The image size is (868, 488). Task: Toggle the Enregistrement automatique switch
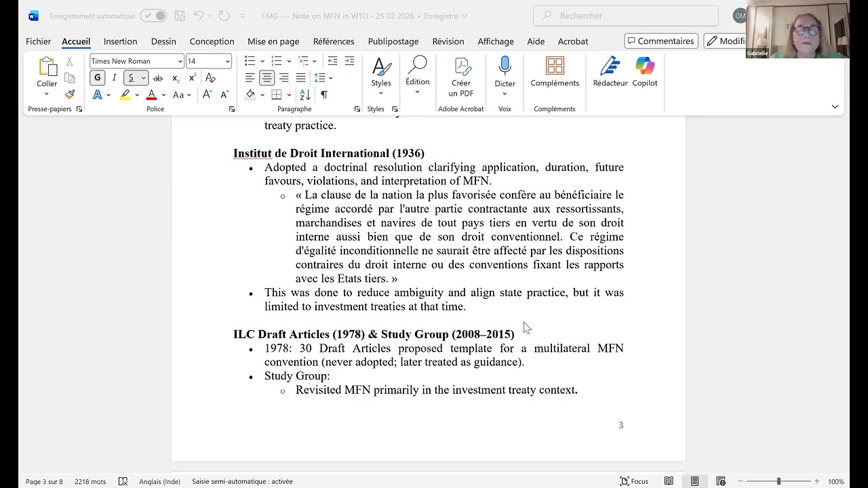click(x=153, y=16)
